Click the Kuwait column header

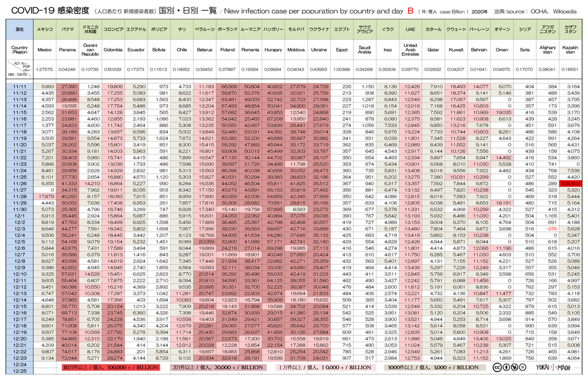456,49
